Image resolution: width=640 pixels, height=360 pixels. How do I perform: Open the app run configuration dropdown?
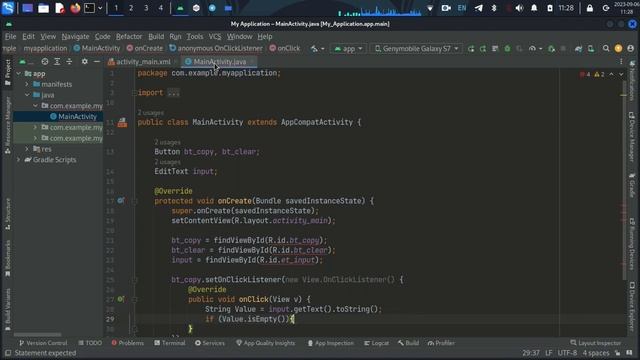click(348, 49)
